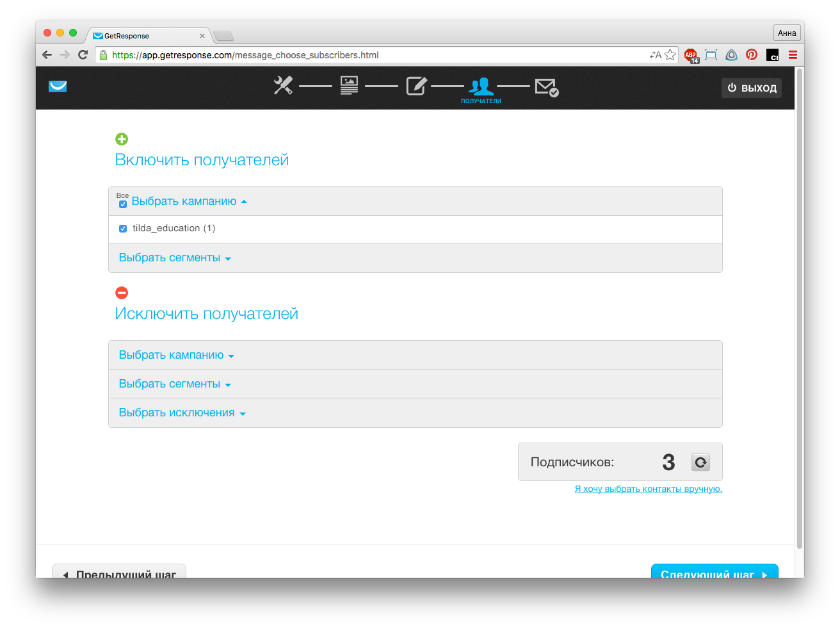Viewport: 840px width, 629px height.
Task: Collapse the include 'Выбрать кампанию' list
Action: point(189,201)
